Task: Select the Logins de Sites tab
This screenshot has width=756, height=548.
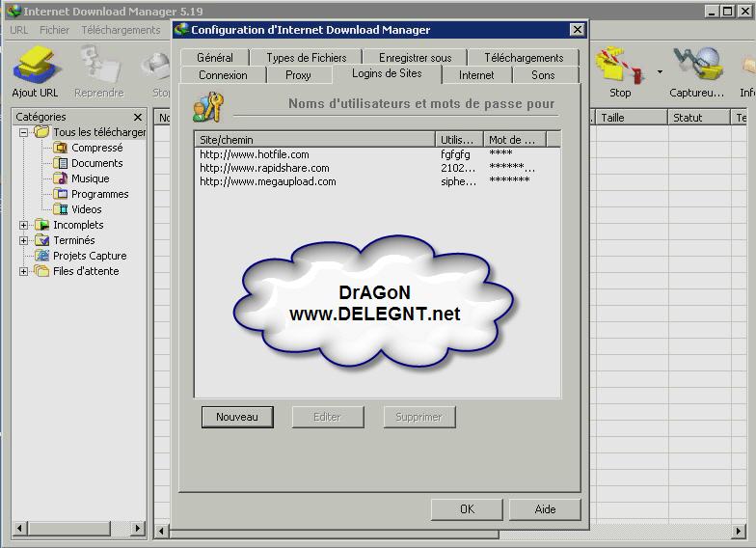Action: click(387, 73)
